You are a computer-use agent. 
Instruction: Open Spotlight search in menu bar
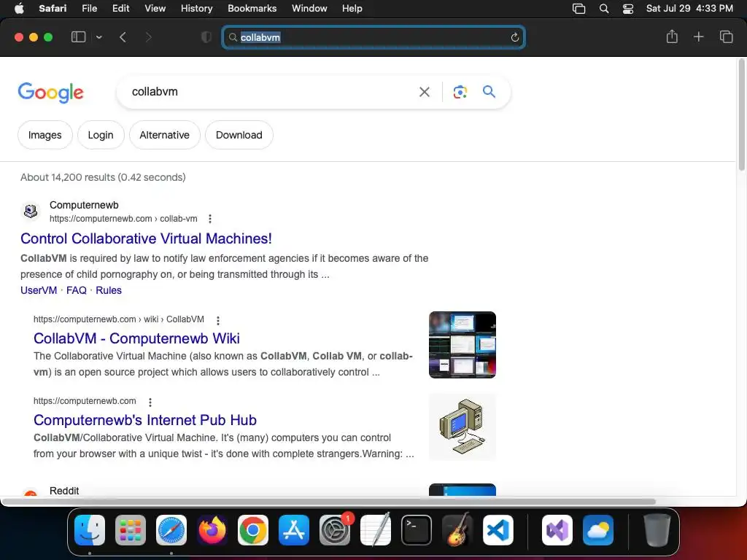[x=604, y=9]
